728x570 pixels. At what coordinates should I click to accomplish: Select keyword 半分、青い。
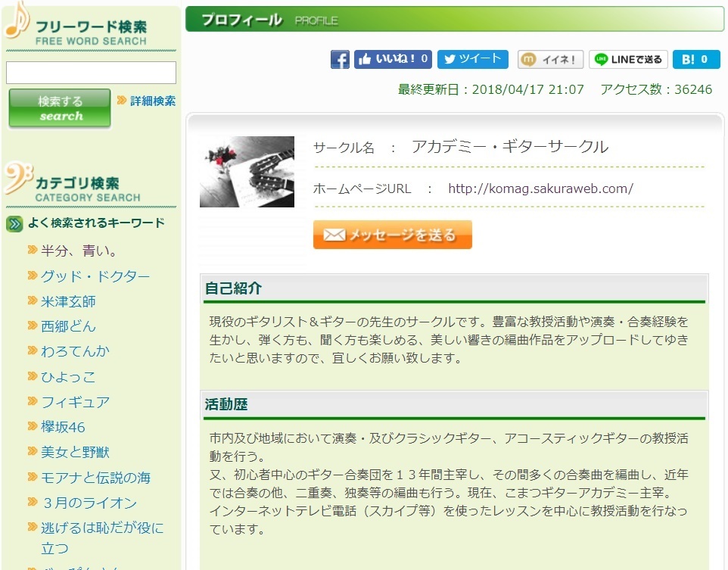tap(79, 251)
